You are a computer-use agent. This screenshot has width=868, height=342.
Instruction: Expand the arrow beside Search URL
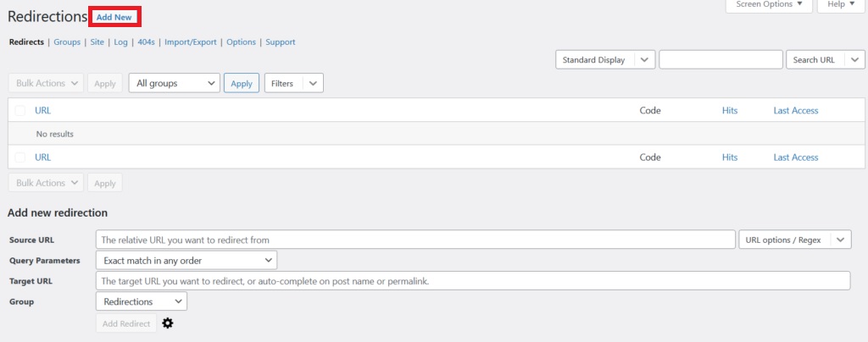(x=854, y=59)
